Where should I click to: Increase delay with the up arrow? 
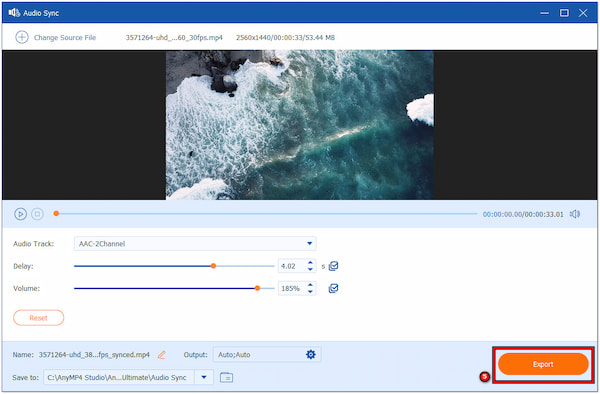310,263
